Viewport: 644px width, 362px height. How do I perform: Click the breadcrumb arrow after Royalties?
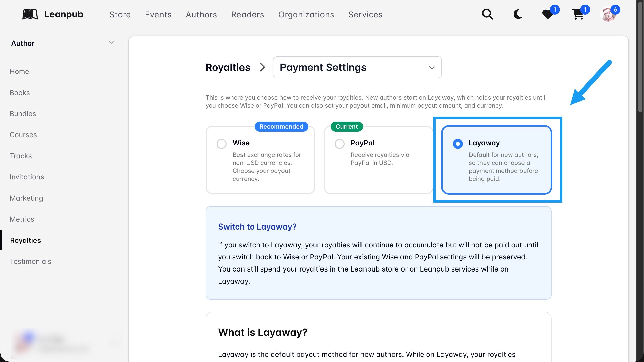coord(262,67)
